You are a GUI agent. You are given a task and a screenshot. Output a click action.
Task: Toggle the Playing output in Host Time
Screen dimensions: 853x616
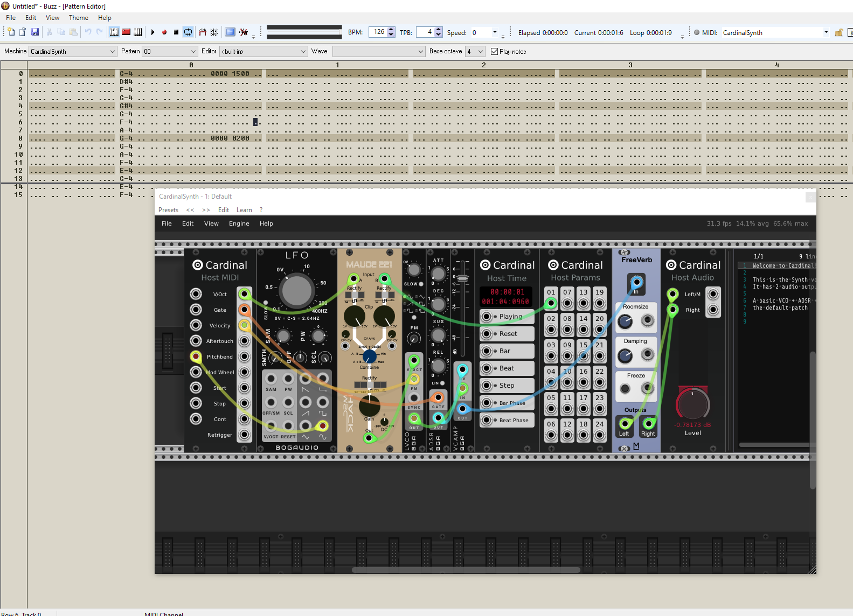[487, 317]
